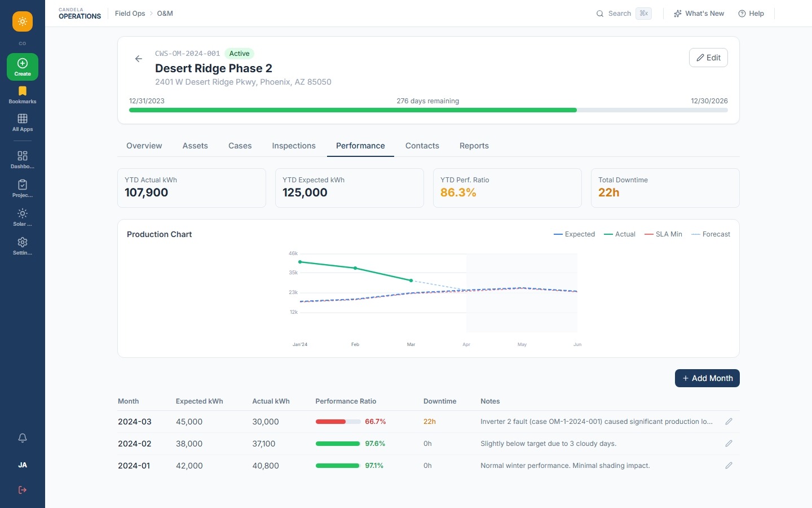Screen dimensions: 812x508
Task: Go to the Dashboard sidebar icon
Action: pyautogui.click(x=23, y=160)
